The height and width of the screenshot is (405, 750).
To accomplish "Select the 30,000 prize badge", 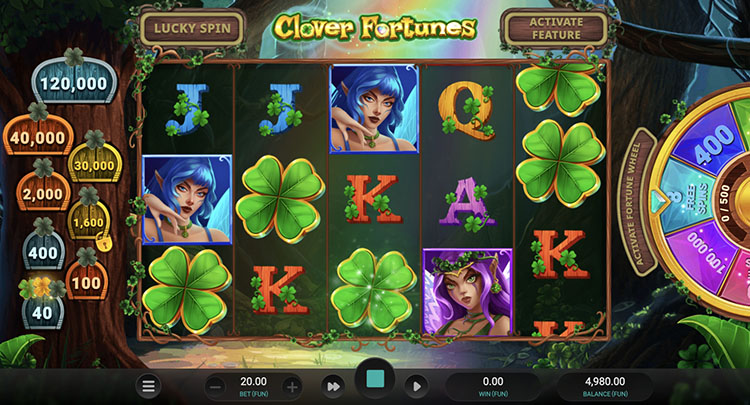I will point(94,163).
